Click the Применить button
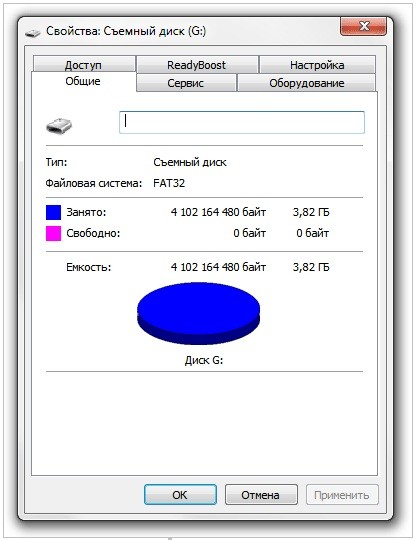Viewport: 416px width, 540px height. [x=342, y=495]
